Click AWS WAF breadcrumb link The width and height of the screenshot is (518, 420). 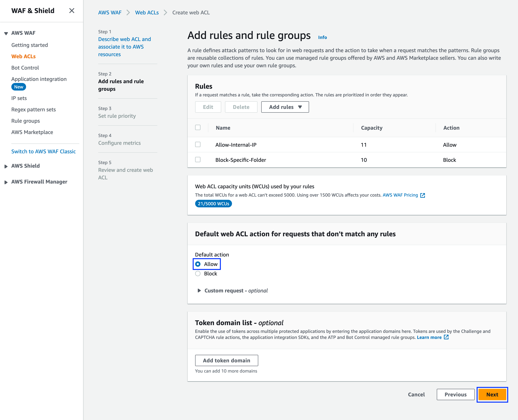110,13
